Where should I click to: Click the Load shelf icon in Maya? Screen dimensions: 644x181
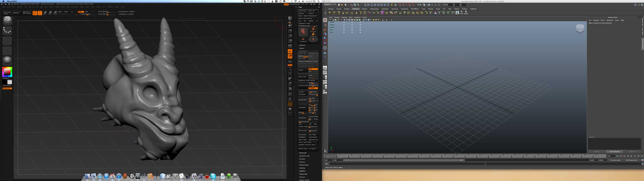coord(461,13)
